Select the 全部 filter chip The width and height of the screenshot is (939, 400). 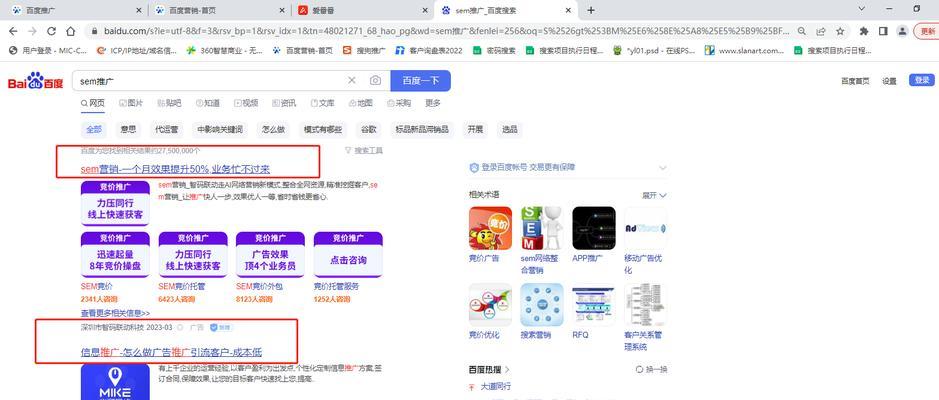(x=94, y=129)
